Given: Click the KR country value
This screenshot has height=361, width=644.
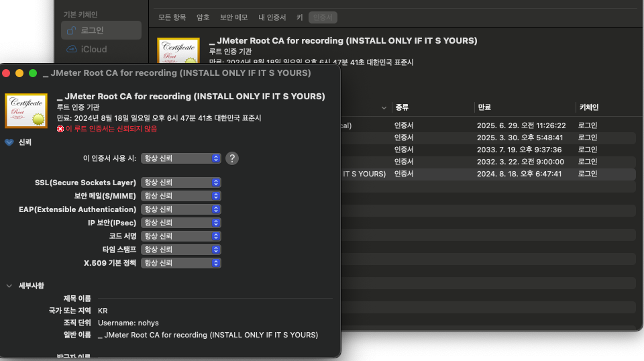Looking at the screenshot, I should point(103,311).
